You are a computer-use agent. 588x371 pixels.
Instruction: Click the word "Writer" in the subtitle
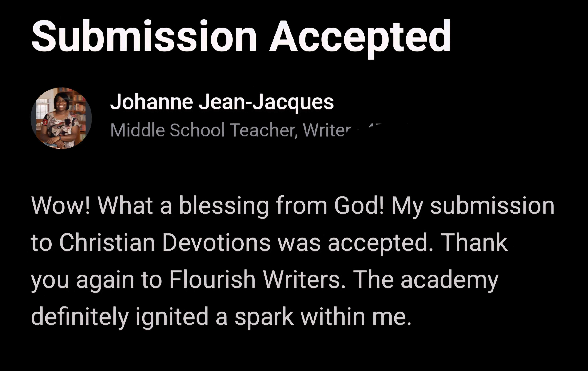327,130
